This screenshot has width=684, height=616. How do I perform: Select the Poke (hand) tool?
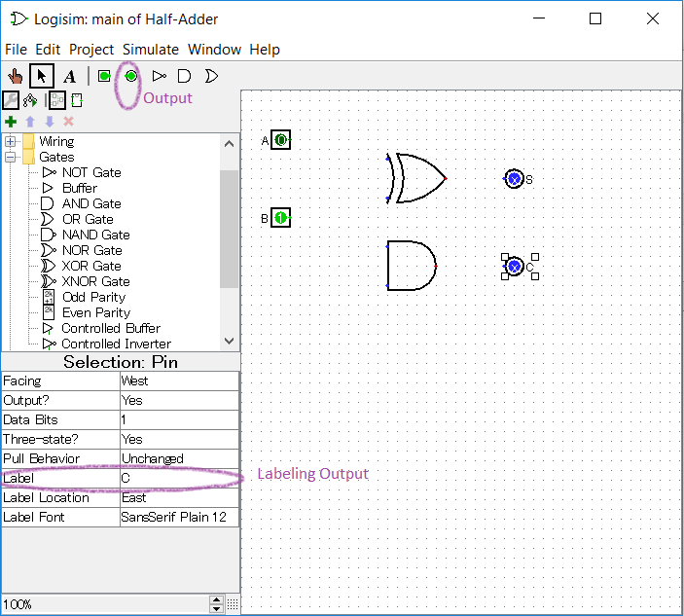16,76
